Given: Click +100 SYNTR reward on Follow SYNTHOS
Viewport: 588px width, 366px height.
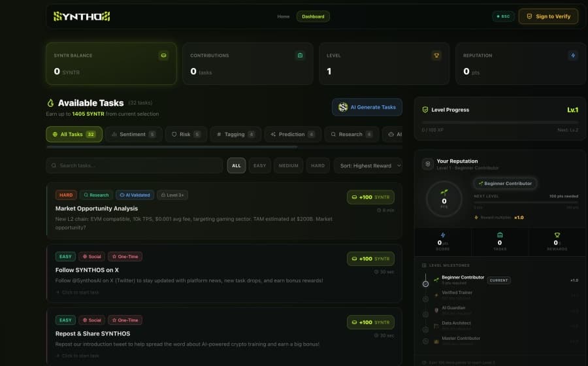Looking at the screenshot, I should point(370,259).
